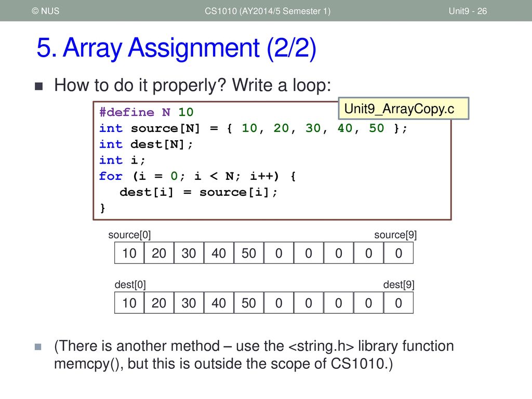The width and height of the screenshot is (532, 399).
Task: Click the dest array cell containing 40
Action: pos(219,303)
